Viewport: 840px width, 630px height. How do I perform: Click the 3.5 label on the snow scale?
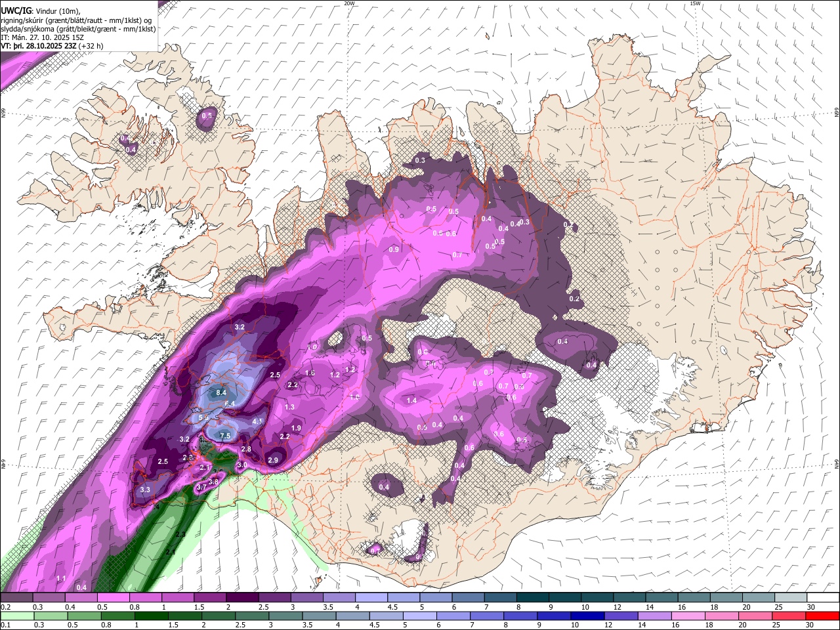point(328,607)
